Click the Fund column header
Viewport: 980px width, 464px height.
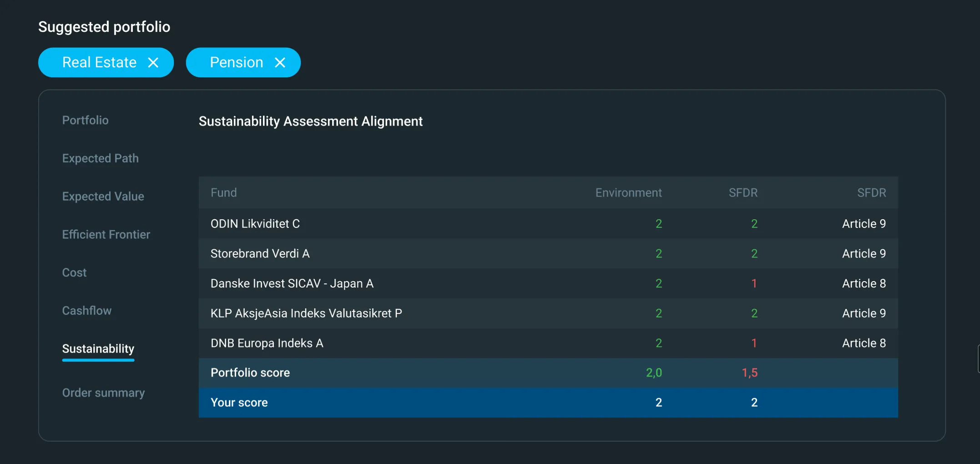tap(223, 192)
